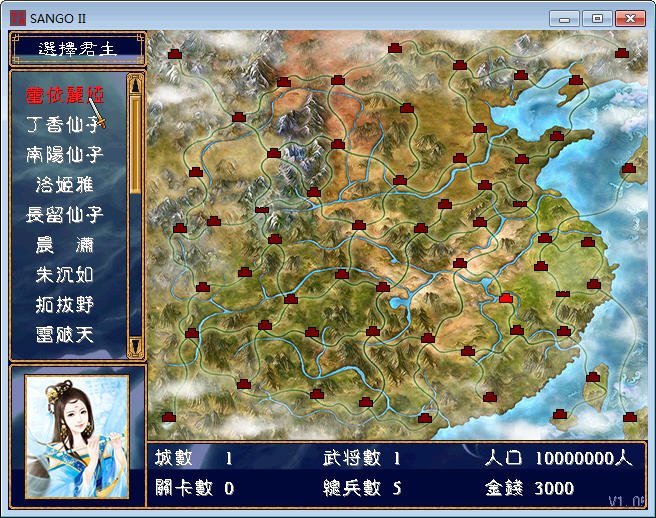Image resolution: width=656 pixels, height=518 pixels.
Task: Pick ruler 朱沉如
Action: coord(64,275)
